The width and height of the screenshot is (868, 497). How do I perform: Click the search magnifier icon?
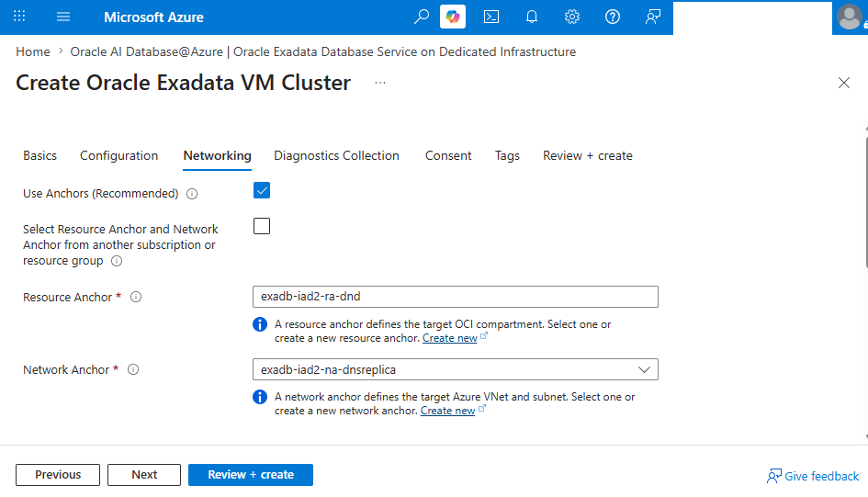tap(422, 17)
